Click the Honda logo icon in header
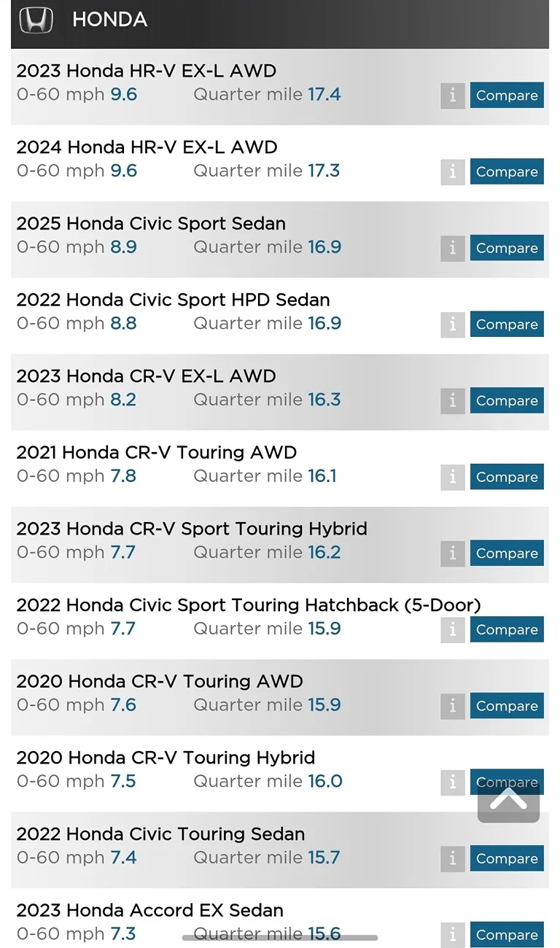 [x=36, y=20]
